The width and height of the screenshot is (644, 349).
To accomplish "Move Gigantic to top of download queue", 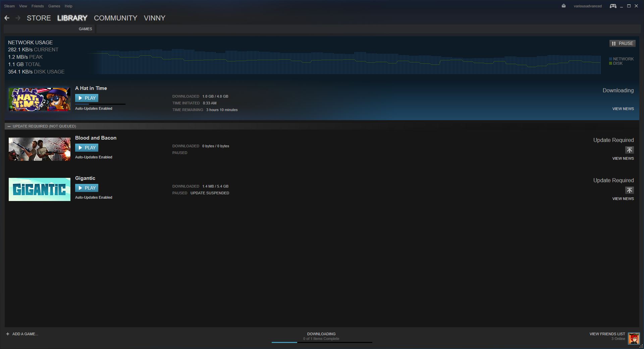I will pyautogui.click(x=630, y=190).
